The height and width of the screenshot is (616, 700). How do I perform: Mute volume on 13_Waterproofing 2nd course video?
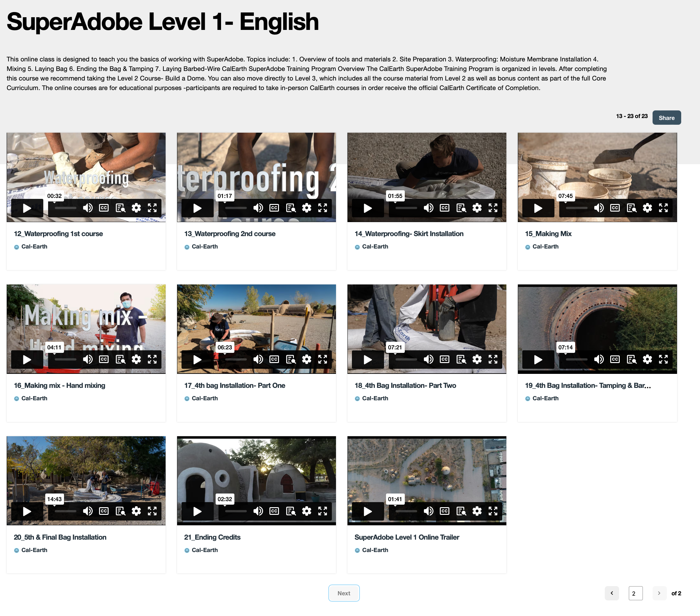click(x=258, y=208)
